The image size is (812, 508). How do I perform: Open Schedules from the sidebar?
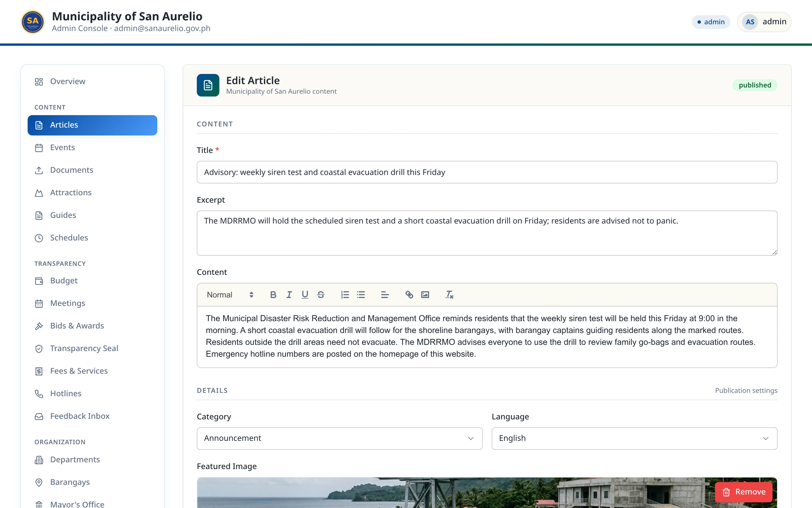click(92, 238)
